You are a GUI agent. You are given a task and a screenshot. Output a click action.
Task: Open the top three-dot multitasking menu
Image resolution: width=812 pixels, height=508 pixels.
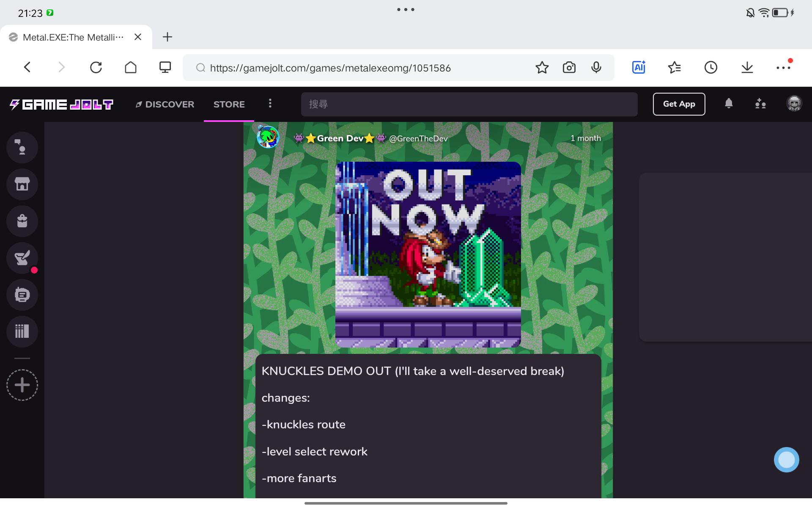coord(406,9)
